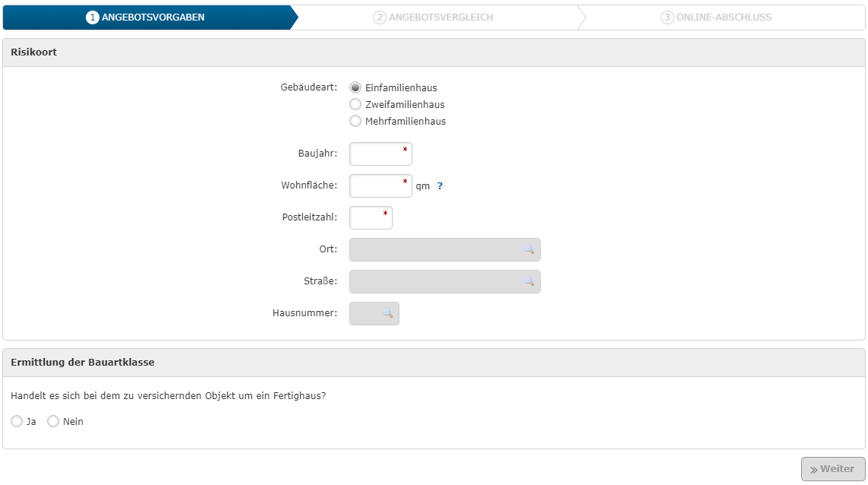Viewport: 868px width, 485px height.
Task: Select Zweifamilienhaus radio option
Action: click(x=355, y=105)
